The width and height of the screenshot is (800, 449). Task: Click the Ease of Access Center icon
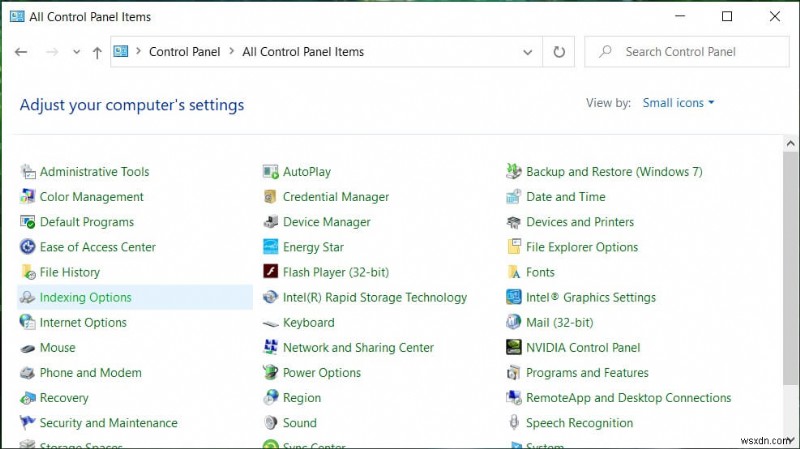[28, 247]
